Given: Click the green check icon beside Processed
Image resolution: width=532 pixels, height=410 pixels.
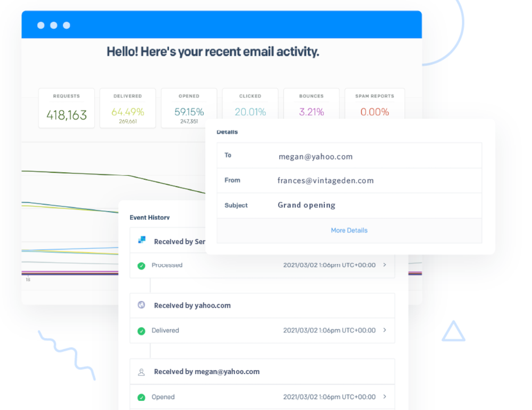Looking at the screenshot, I should coord(142,266).
